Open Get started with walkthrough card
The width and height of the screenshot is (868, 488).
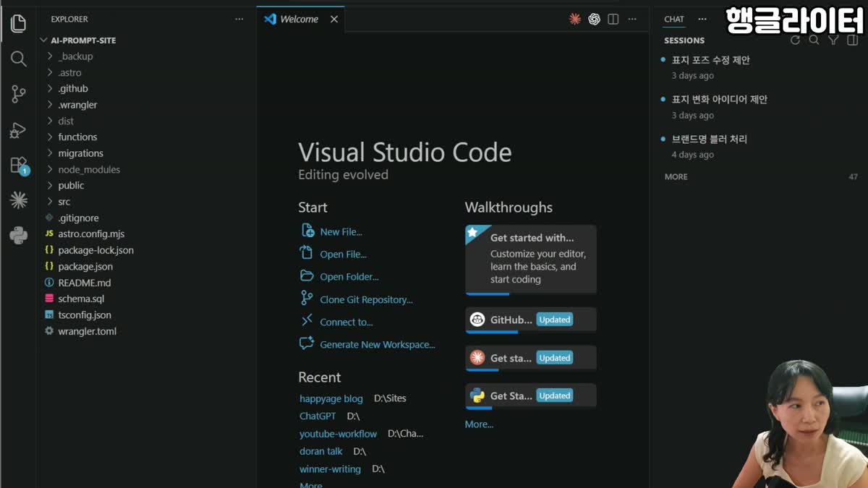[531, 260]
